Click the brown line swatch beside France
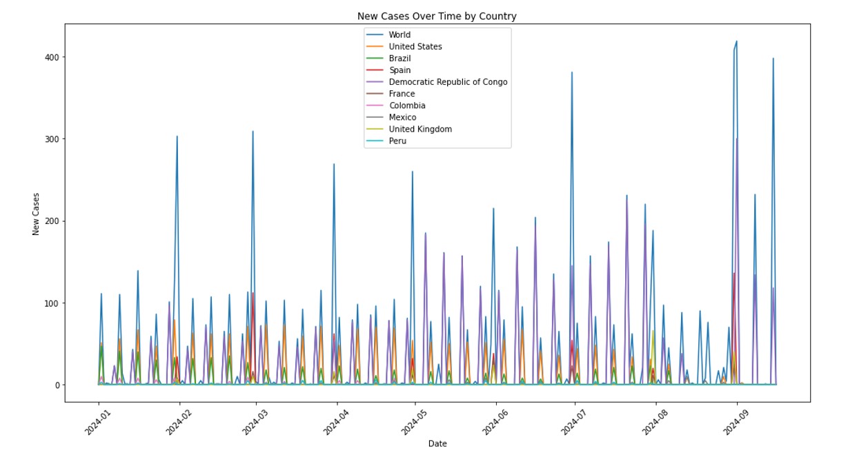868x468 pixels. [x=375, y=94]
